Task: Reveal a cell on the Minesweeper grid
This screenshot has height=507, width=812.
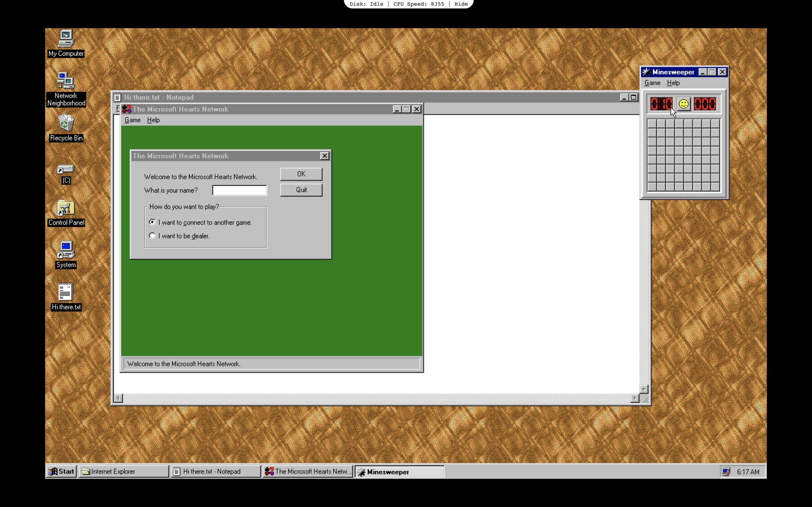Action: 684,156
